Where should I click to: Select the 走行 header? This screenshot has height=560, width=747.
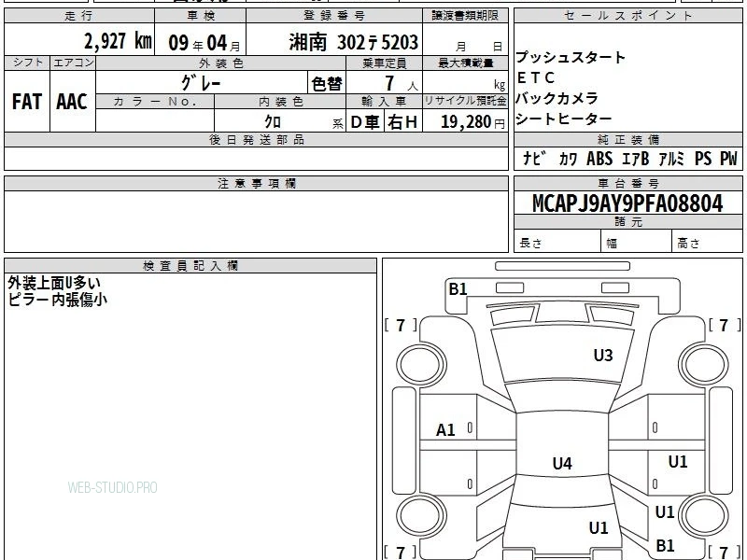[x=78, y=16]
